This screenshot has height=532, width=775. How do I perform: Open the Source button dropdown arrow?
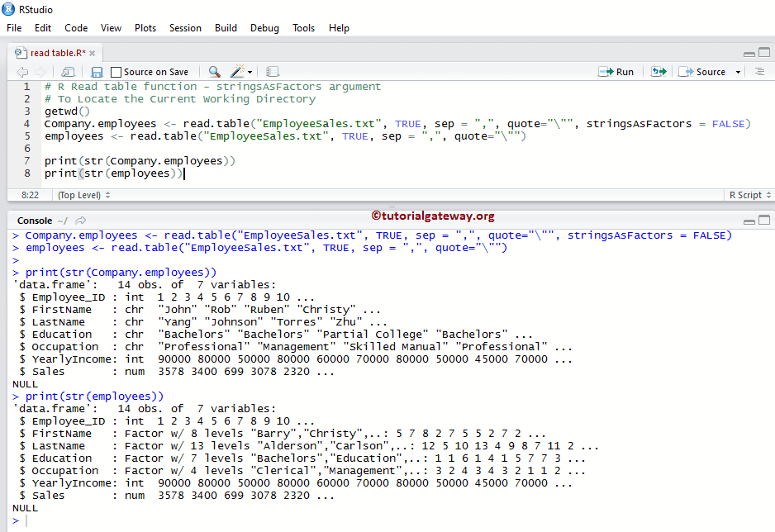click(738, 72)
